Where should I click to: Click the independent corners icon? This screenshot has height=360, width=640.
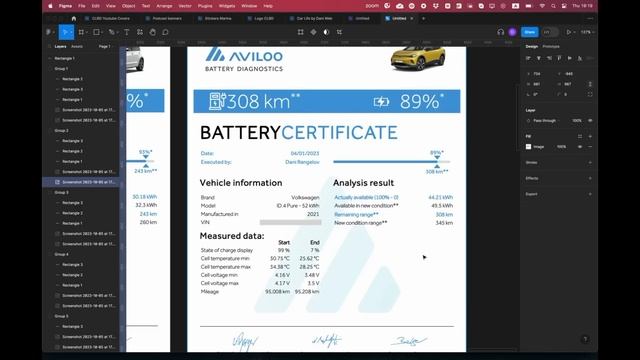click(590, 94)
